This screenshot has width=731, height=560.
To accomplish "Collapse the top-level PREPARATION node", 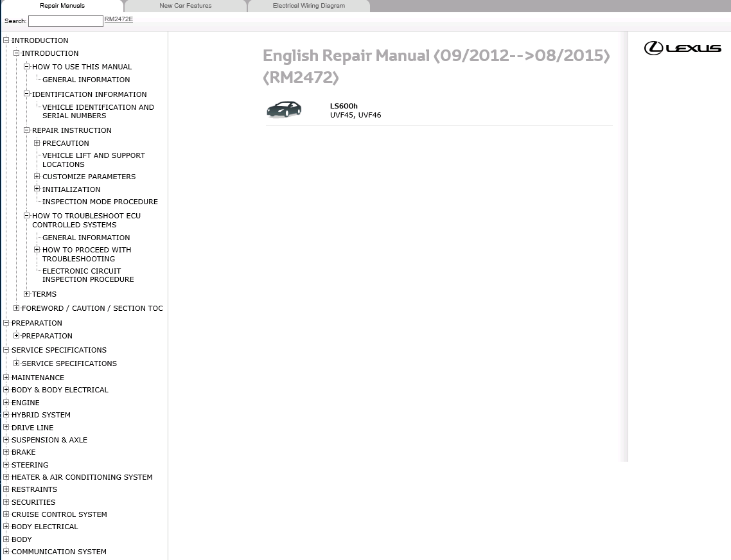I will (6, 322).
